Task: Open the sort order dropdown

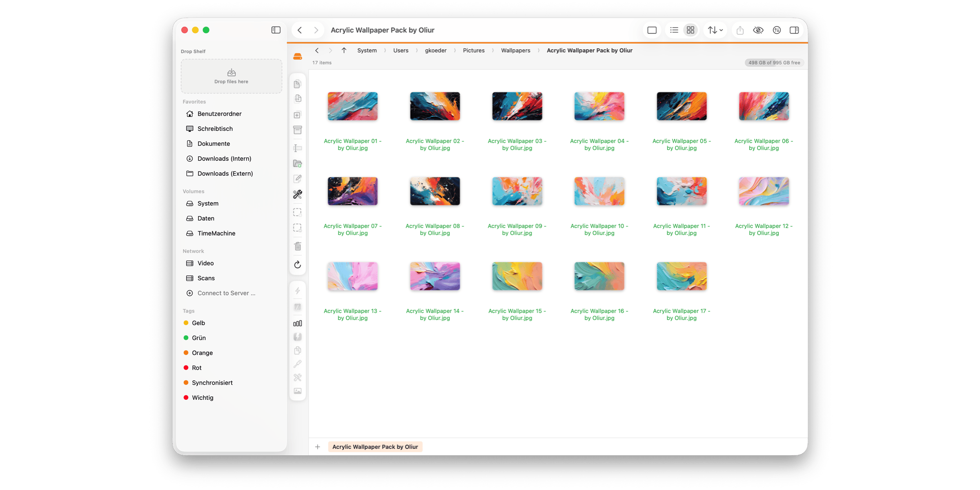Action: (x=715, y=30)
